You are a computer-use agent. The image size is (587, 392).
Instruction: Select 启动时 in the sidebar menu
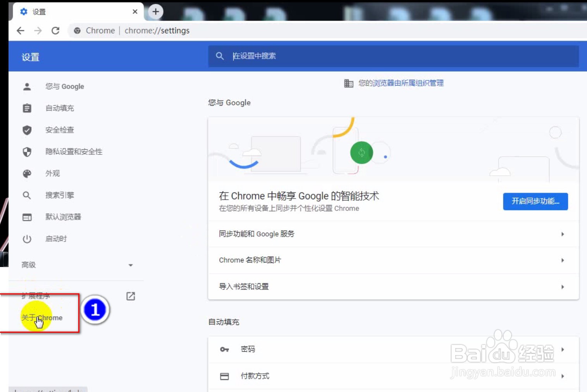pos(56,239)
